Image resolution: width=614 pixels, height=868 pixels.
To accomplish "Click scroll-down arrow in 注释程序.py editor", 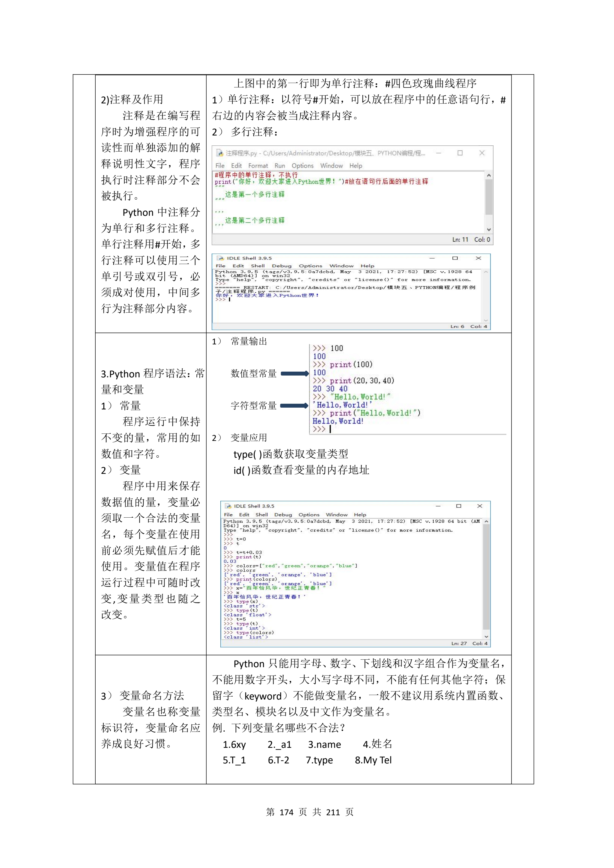I will point(489,230).
